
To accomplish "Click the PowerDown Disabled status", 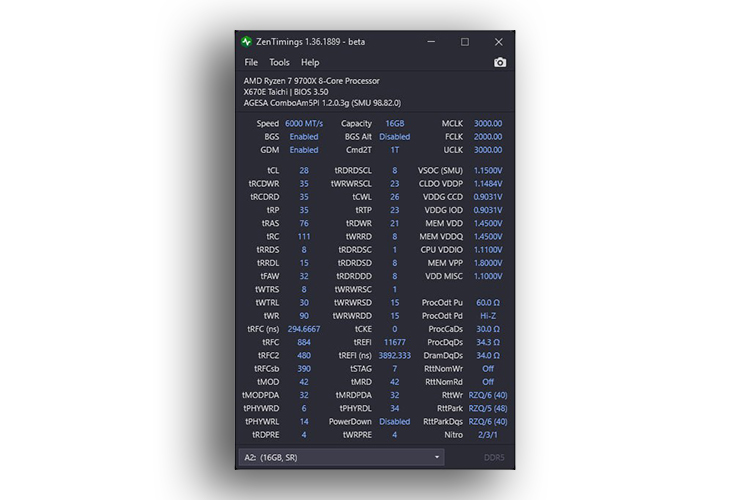I will pos(394,421).
